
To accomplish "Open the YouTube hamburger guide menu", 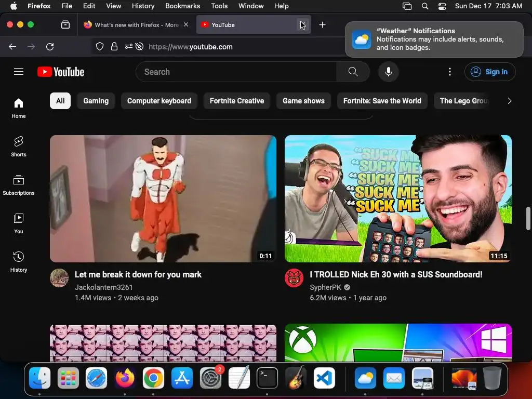I will point(19,72).
